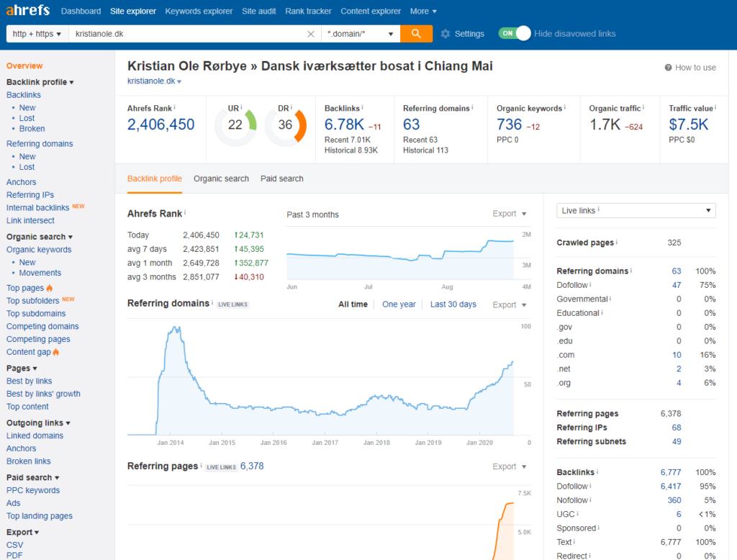Collapse the Organic search sidebar section
The height and width of the screenshot is (560, 737).
tap(40, 237)
